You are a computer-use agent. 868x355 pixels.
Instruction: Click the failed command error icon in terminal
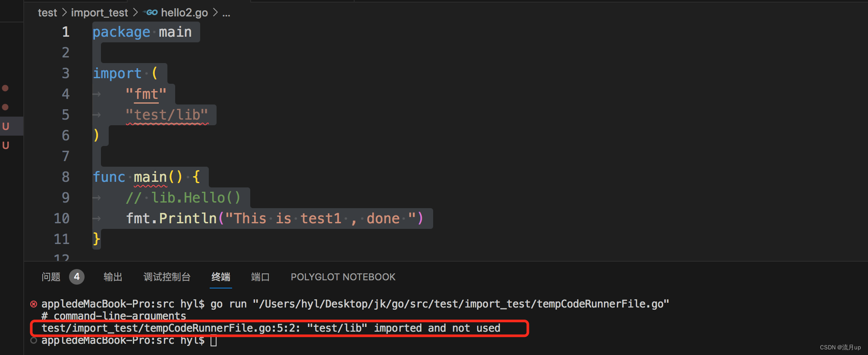pyautogui.click(x=34, y=304)
